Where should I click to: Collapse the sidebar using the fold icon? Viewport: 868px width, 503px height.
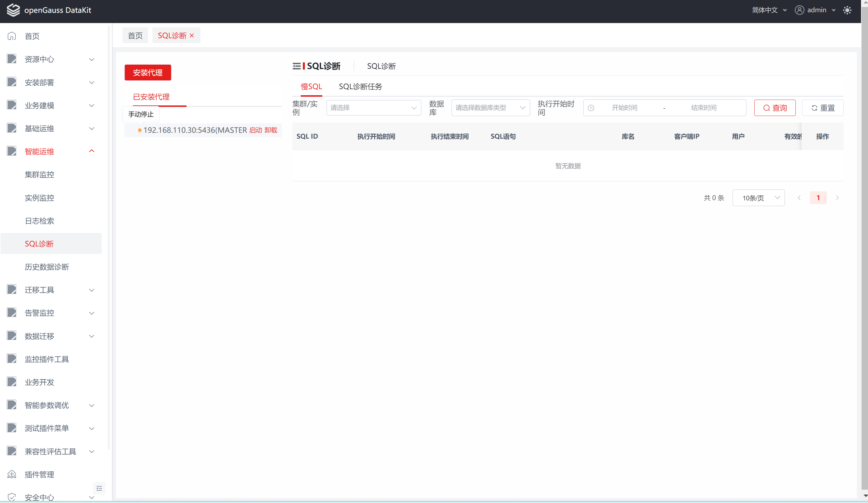pos(99,488)
